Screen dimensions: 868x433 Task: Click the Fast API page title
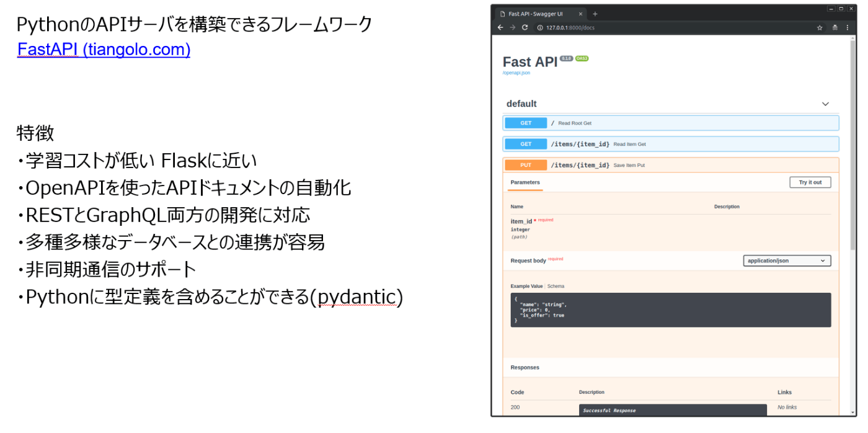pos(530,62)
